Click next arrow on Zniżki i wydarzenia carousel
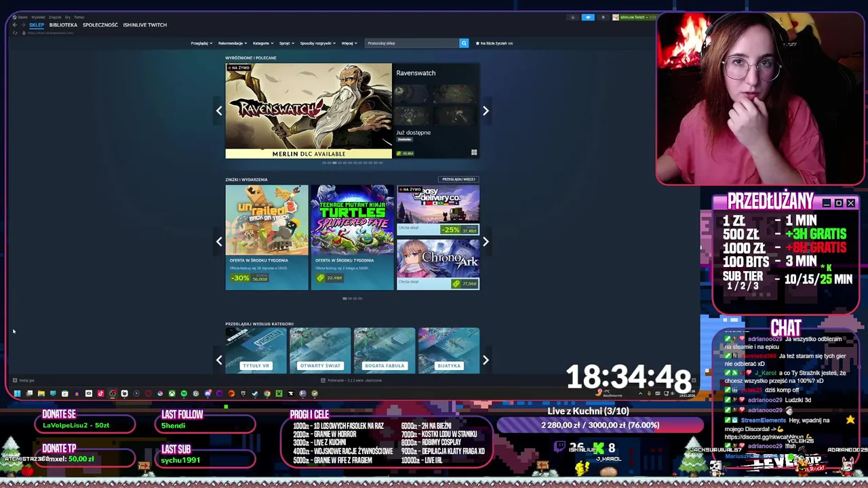The width and height of the screenshot is (868, 488). tap(486, 241)
